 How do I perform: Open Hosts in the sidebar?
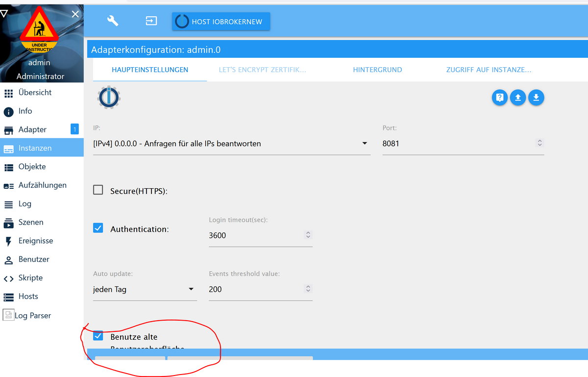pyautogui.click(x=42, y=297)
